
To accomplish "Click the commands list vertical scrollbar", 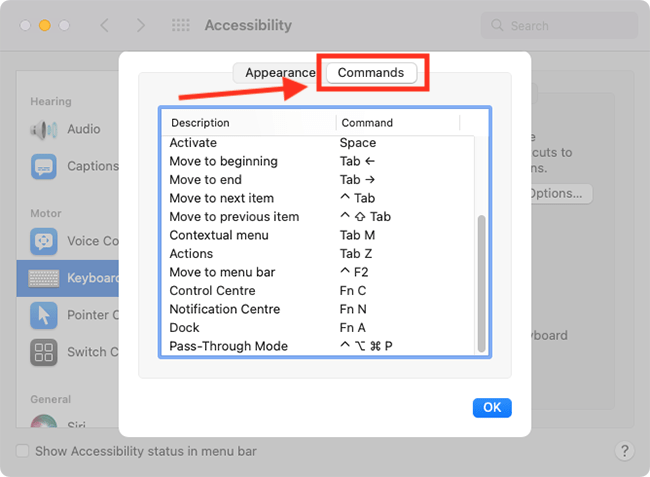I will coord(481,283).
